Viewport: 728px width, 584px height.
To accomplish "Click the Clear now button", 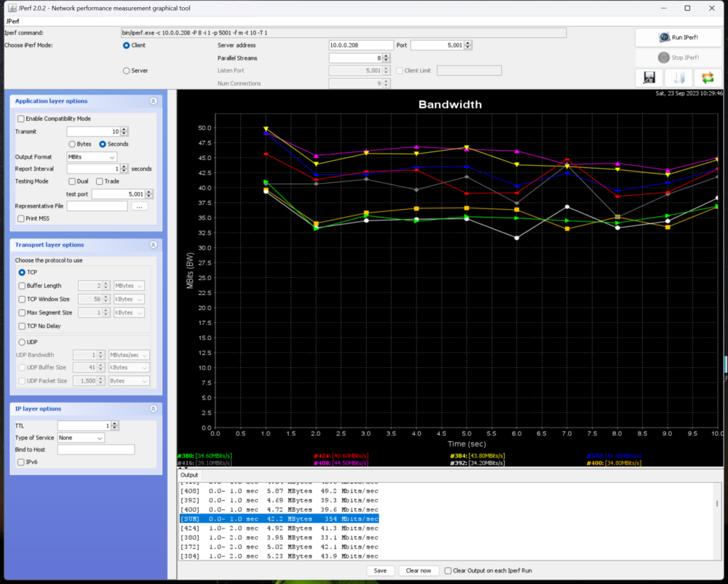I will tap(418, 570).
